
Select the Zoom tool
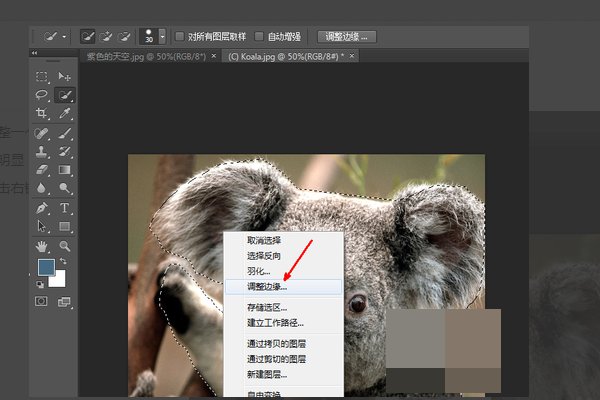pyautogui.click(x=65, y=246)
